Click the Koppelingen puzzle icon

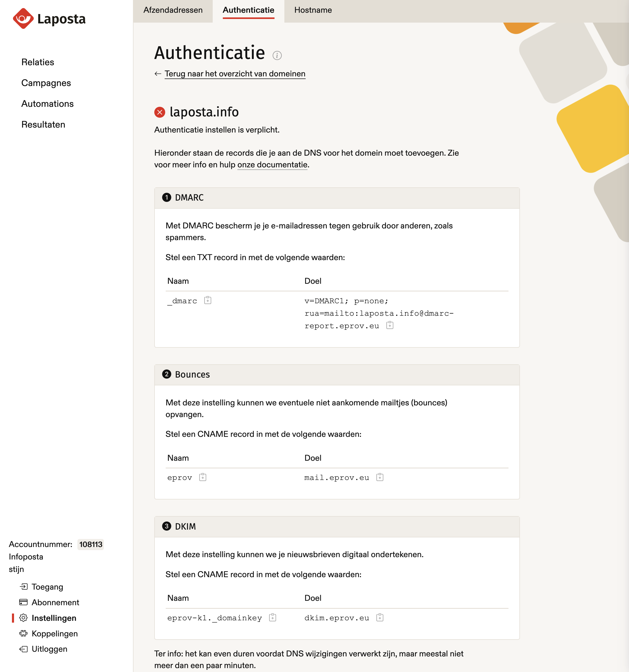coord(23,633)
